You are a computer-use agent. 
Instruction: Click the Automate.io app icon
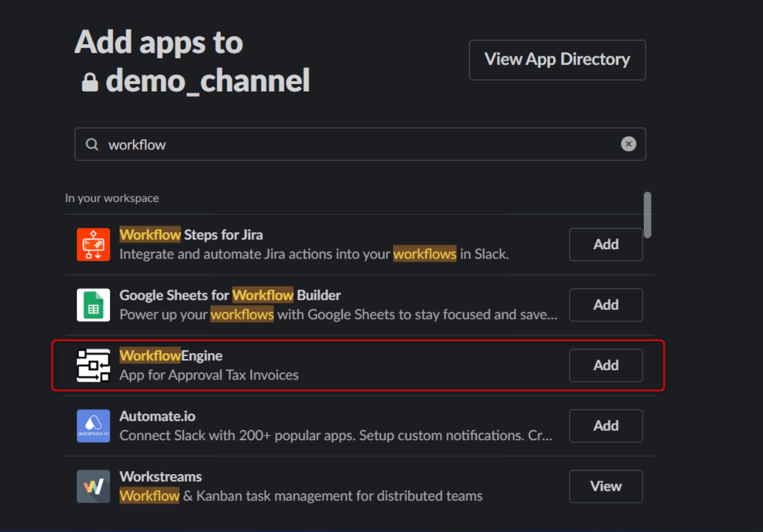[93, 426]
